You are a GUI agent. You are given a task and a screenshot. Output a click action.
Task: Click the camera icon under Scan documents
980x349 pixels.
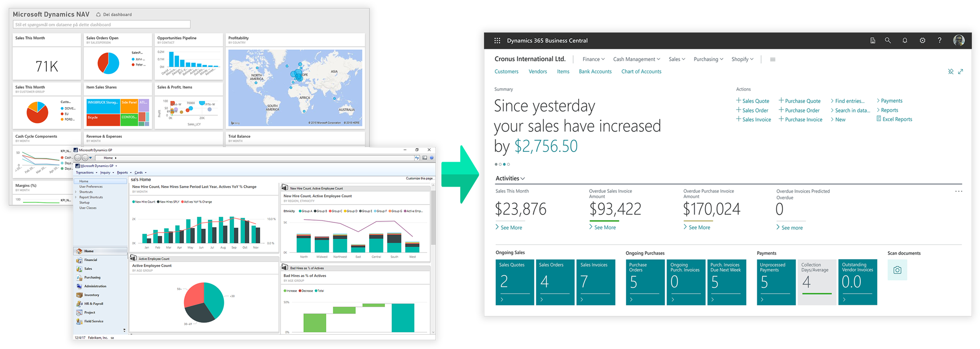click(897, 270)
